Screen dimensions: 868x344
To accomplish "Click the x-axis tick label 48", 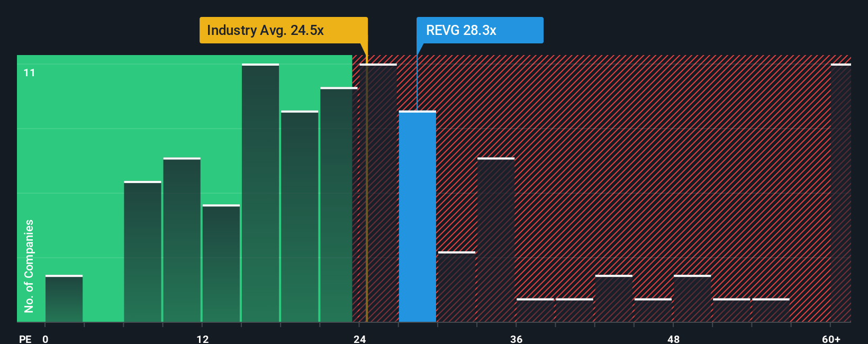I will point(673,339).
